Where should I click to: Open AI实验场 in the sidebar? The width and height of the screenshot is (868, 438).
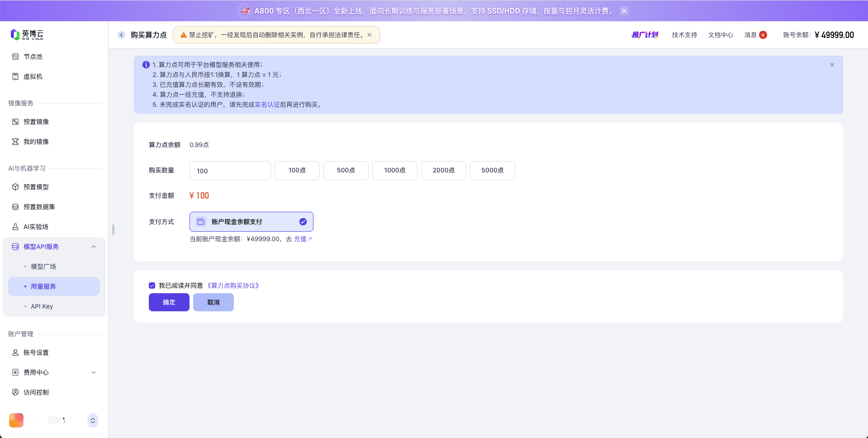[36, 227]
